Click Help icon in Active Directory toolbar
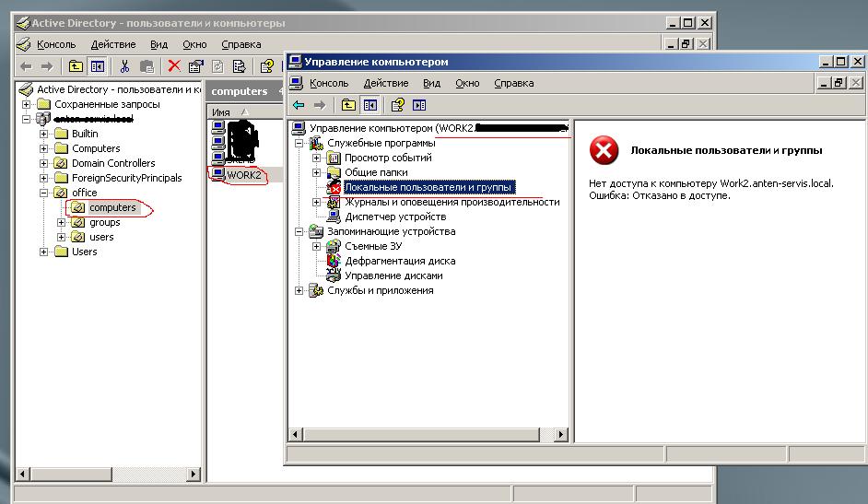This screenshot has height=504, width=868. click(x=267, y=66)
